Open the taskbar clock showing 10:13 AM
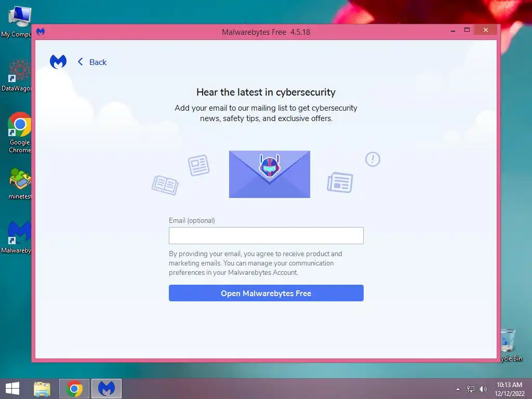532x399 pixels. (x=510, y=389)
